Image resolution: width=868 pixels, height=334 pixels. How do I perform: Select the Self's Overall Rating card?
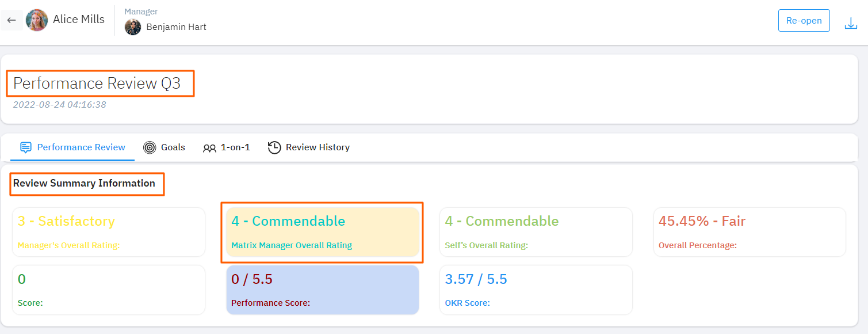click(x=536, y=232)
